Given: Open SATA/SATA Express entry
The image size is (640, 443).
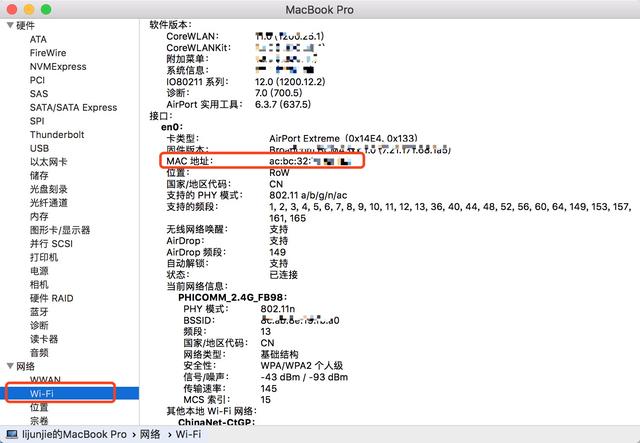Looking at the screenshot, I should [x=73, y=107].
